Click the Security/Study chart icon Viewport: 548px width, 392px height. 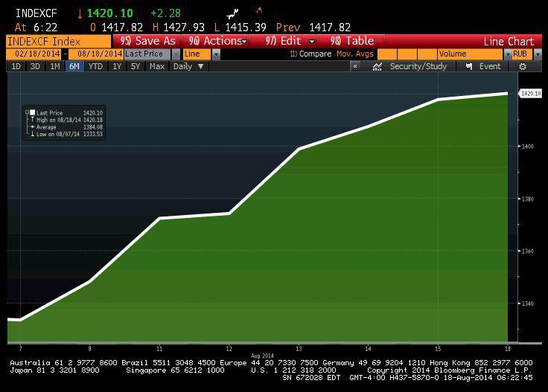tap(377, 66)
